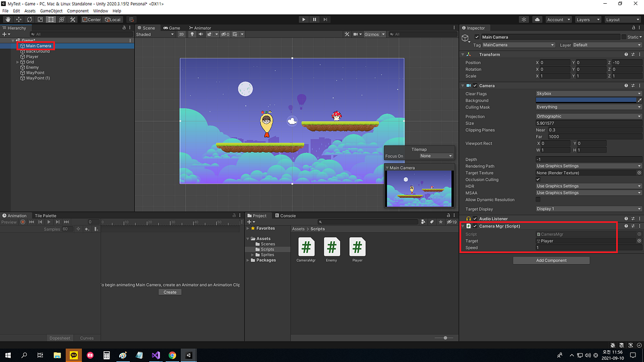Activate the Rect Transform tool

pos(50,19)
